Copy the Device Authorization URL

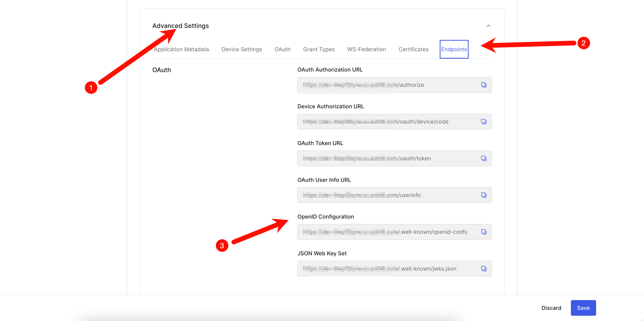[x=483, y=122]
